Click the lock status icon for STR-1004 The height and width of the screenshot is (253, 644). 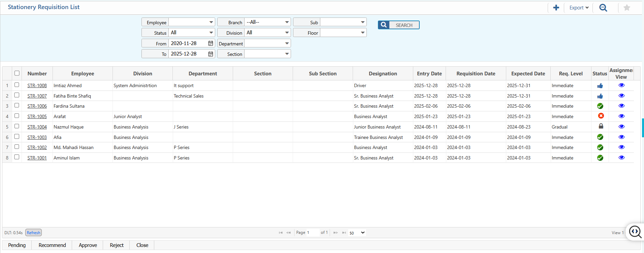pyautogui.click(x=601, y=126)
